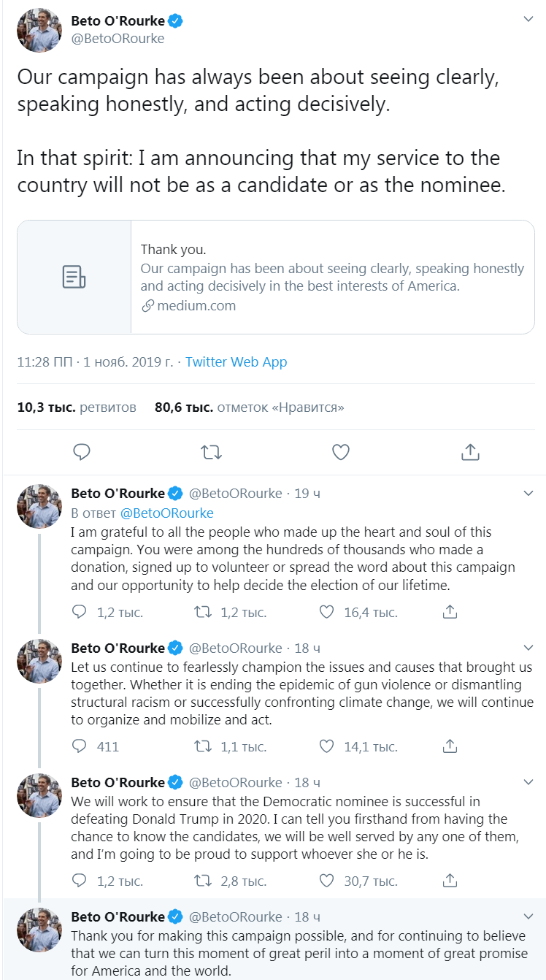Share the main announcement tweet
The width and height of the screenshot is (546, 980).
(x=470, y=452)
